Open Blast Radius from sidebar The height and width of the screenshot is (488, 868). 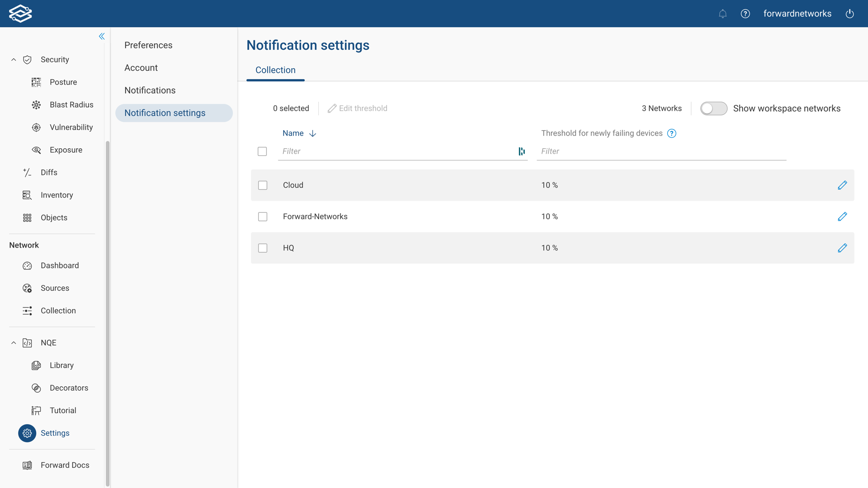(71, 105)
